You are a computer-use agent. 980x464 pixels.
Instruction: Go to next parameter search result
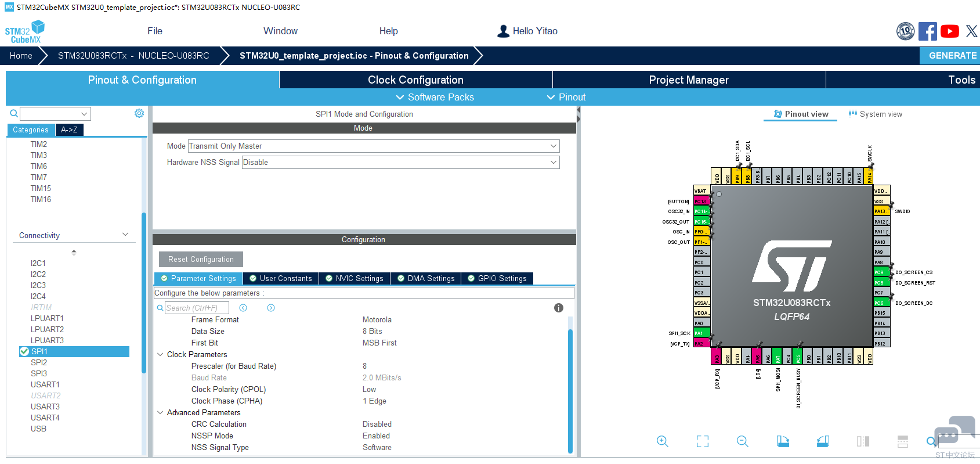point(271,308)
